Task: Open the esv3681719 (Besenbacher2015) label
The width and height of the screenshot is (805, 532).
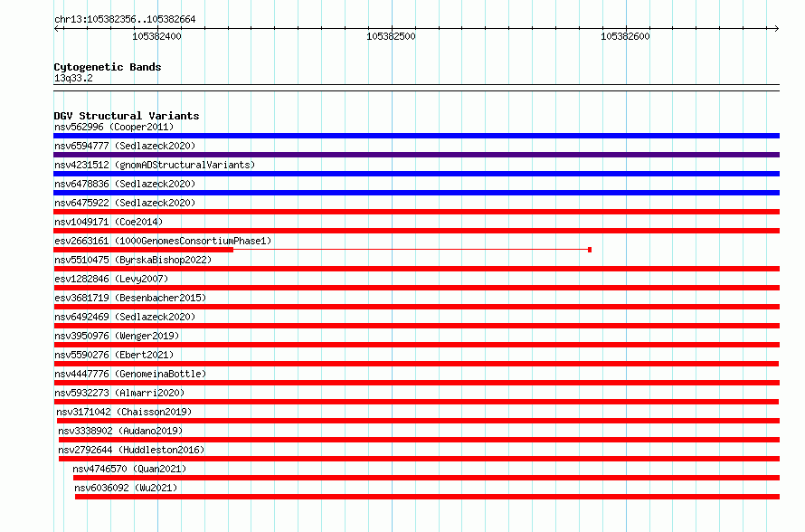Action: (x=130, y=298)
